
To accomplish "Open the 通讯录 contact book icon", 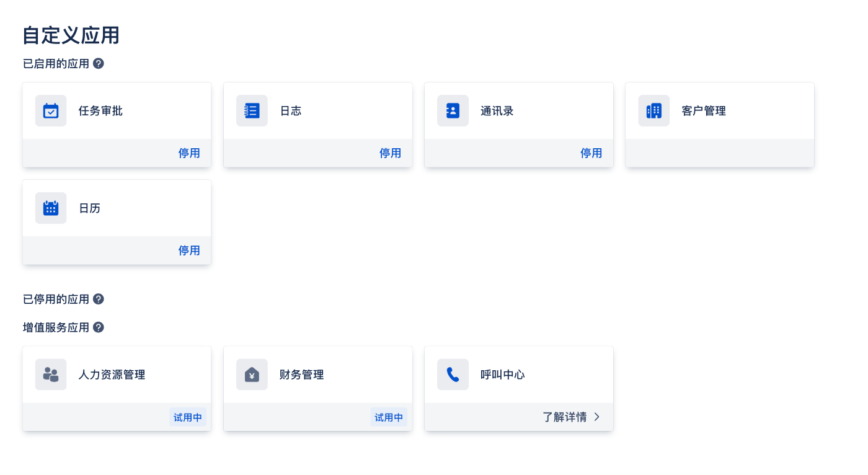I will pyautogui.click(x=453, y=111).
